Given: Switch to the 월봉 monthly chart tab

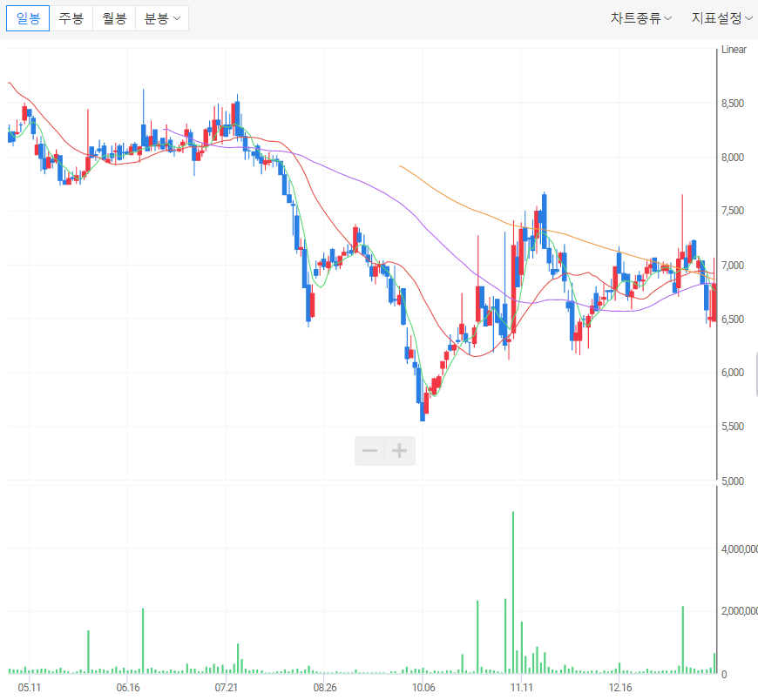Looking at the screenshot, I should coord(114,18).
